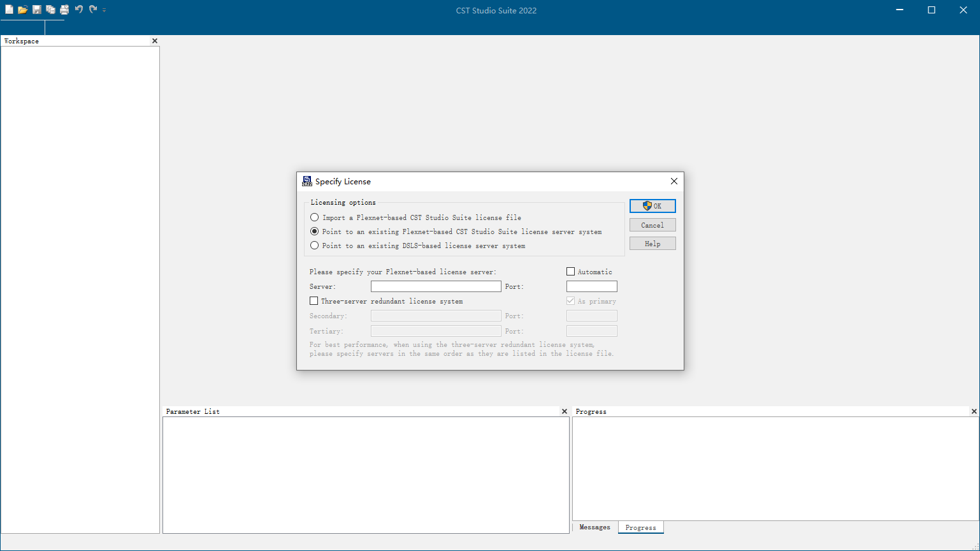
Task: Undo the last action
Action: click(x=79, y=10)
